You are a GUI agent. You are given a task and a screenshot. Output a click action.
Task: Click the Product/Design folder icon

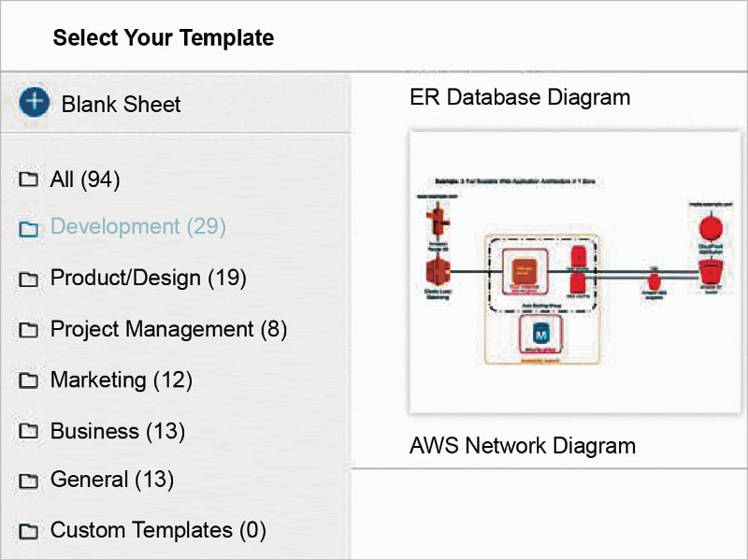29,279
